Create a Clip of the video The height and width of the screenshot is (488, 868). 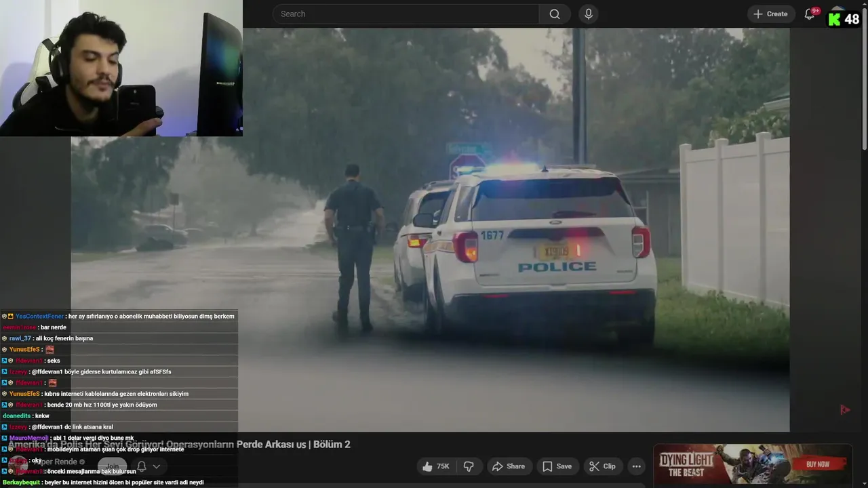point(602,466)
